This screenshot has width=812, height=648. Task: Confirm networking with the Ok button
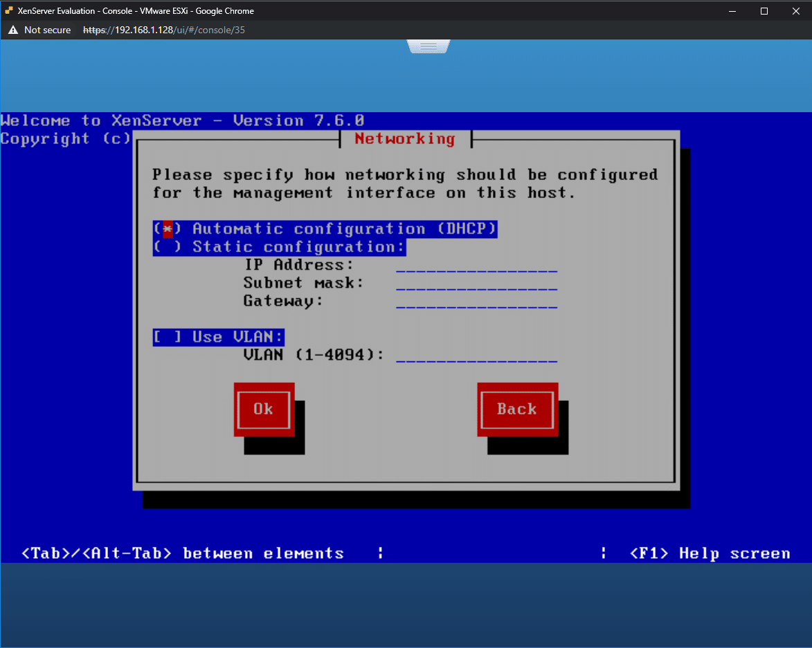pos(264,409)
